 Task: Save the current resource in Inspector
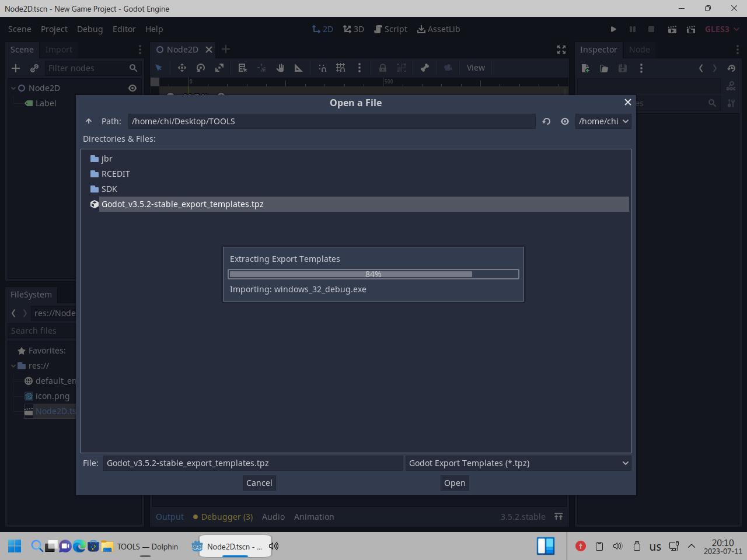pyautogui.click(x=623, y=68)
